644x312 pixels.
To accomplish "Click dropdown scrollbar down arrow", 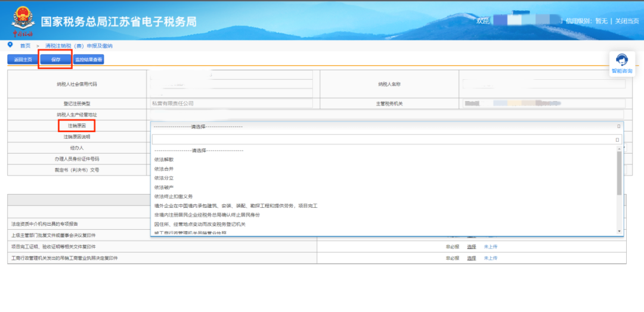I will pyautogui.click(x=620, y=231).
